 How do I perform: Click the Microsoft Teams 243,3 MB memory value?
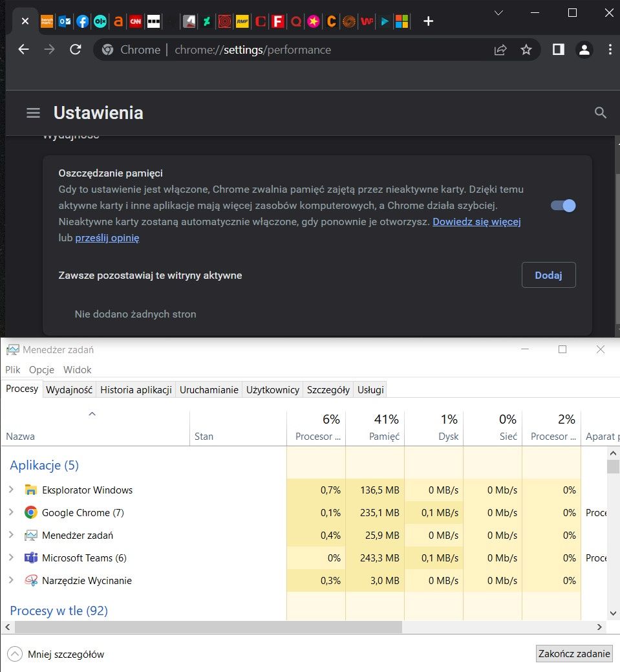379,558
